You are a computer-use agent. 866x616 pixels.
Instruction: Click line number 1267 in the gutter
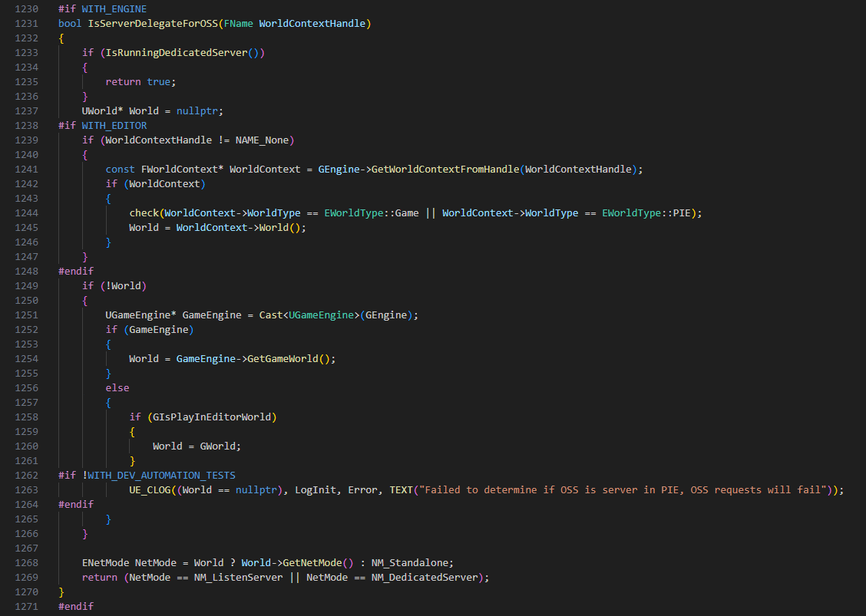(x=27, y=548)
